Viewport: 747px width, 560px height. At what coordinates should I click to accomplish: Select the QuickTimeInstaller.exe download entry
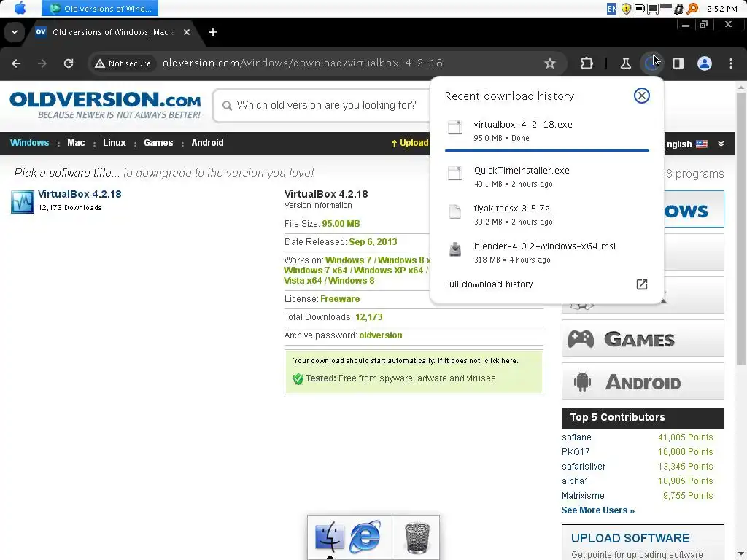click(x=547, y=176)
